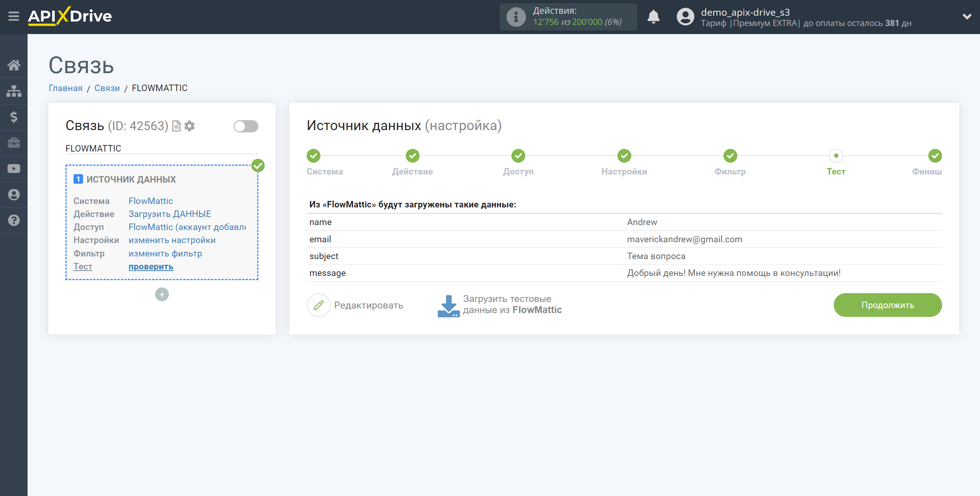Open the Связи breadcrumb link
This screenshot has width=980, height=496.
tap(107, 88)
